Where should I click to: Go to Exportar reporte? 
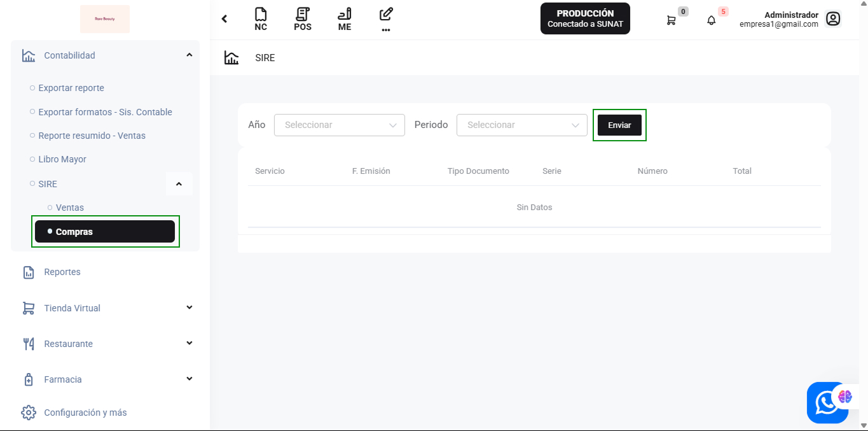[71, 88]
